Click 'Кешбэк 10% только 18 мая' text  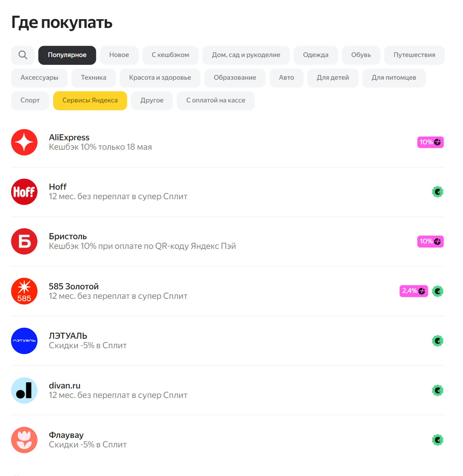(100, 147)
